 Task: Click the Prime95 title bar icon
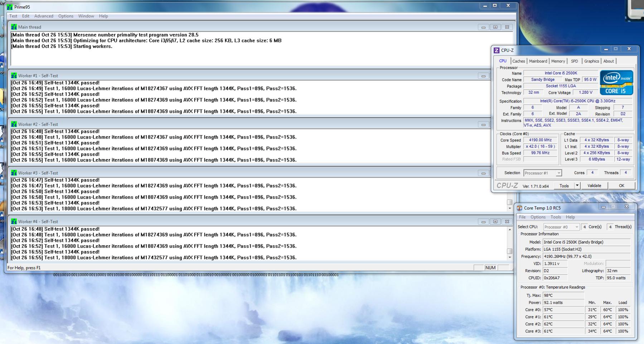tap(10, 7)
